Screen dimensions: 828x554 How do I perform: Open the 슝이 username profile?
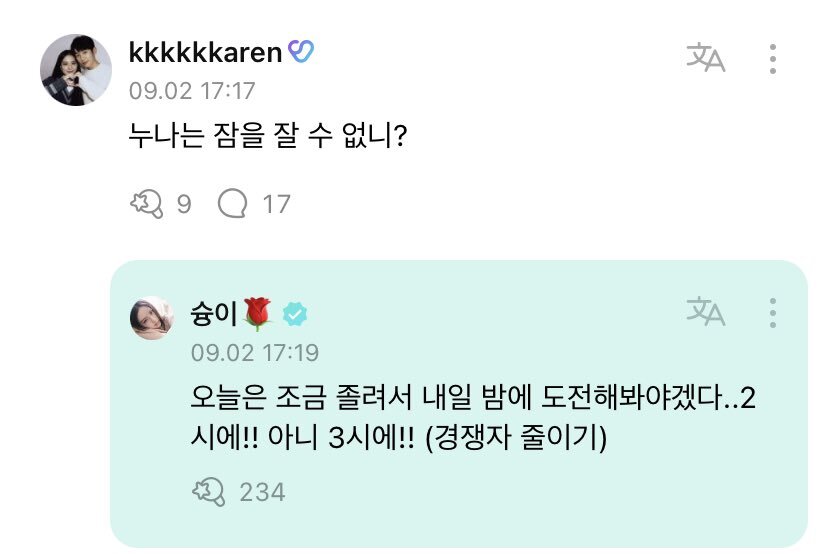coord(213,314)
